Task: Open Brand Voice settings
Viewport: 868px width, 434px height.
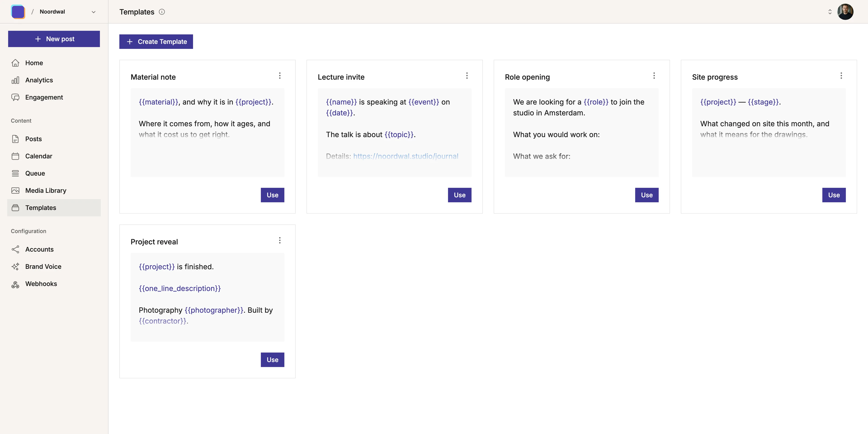Action: 54,266
